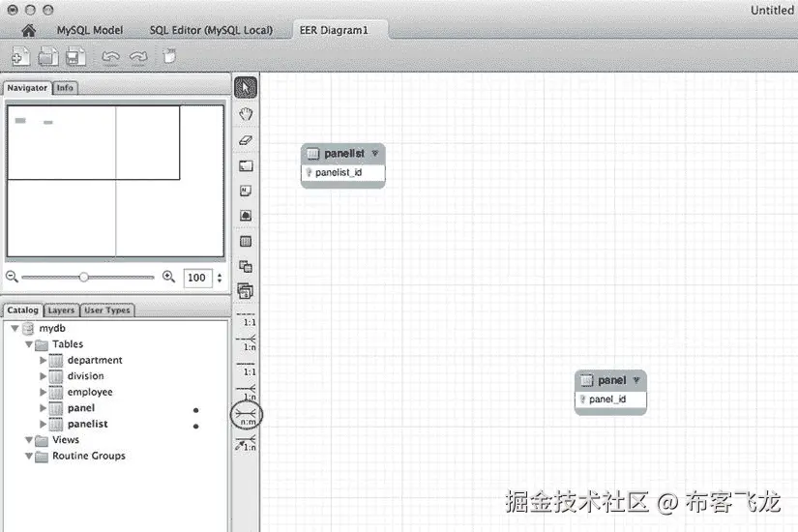Select the mydb schema label
The width and height of the screenshot is (798, 532).
pos(52,328)
